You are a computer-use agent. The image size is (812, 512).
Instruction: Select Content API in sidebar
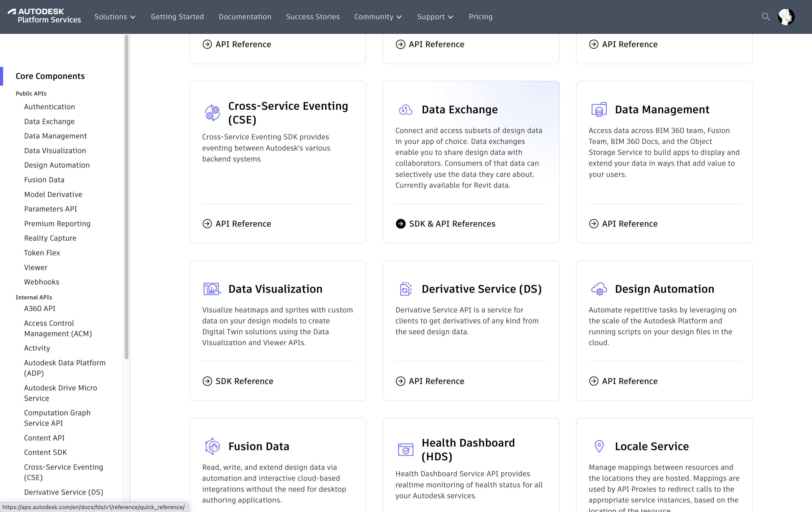(44, 438)
